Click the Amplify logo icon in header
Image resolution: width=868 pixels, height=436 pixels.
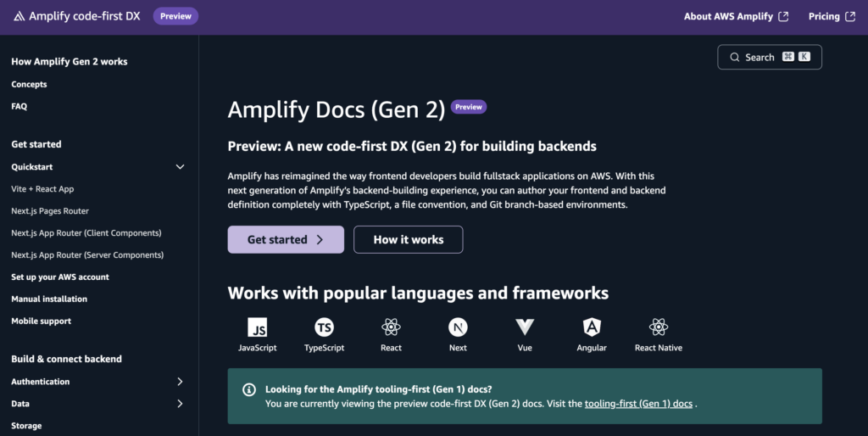(19, 17)
